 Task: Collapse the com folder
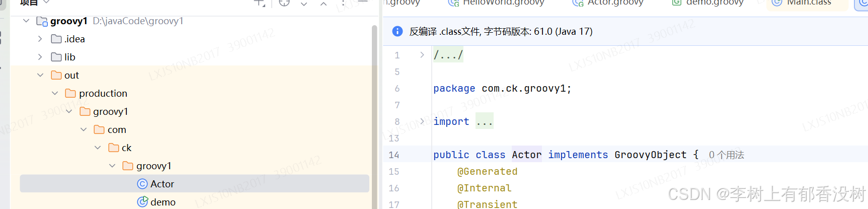point(84,129)
